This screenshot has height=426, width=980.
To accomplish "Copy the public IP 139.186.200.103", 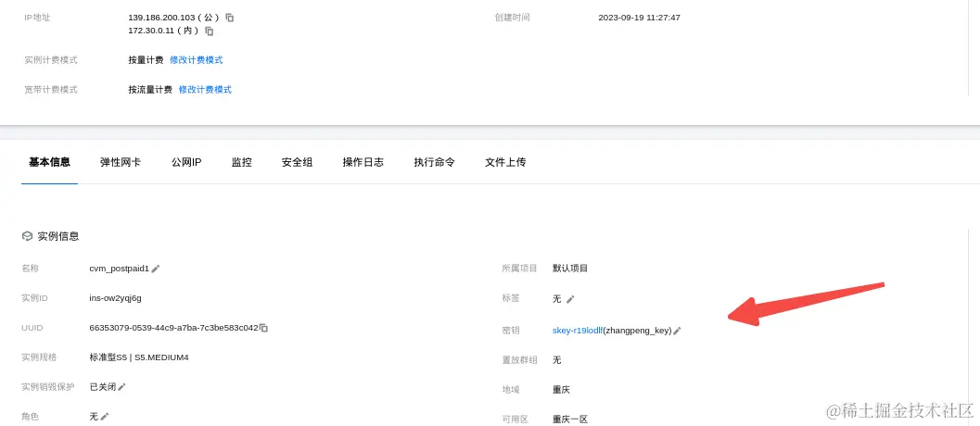I will [229, 18].
